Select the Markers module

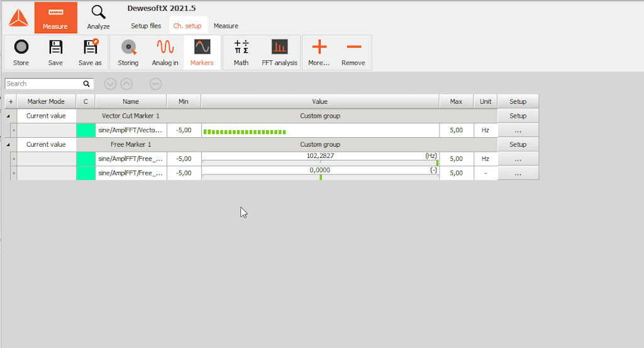(202, 53)
